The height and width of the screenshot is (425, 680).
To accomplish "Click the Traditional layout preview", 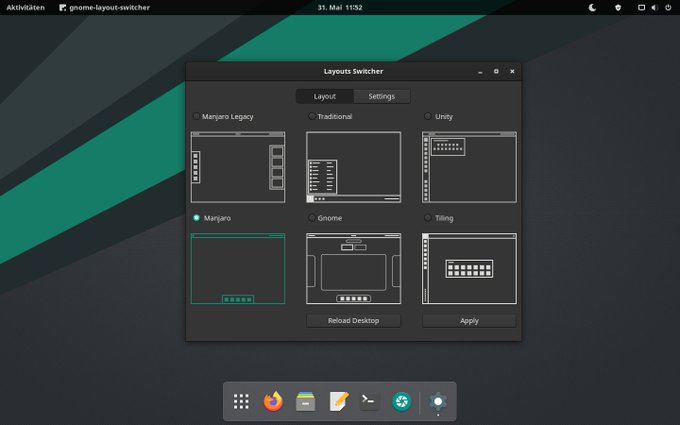I will (353, 167).
